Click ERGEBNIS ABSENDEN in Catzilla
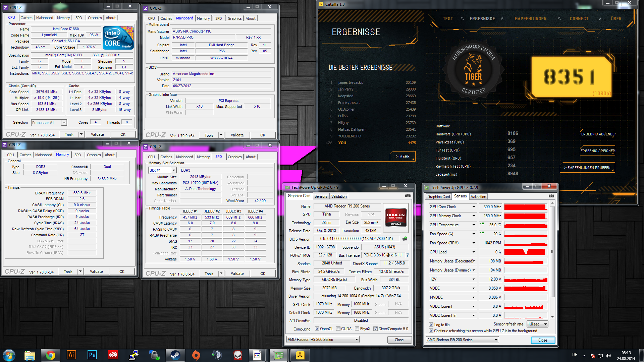The height and width of the screenshot is (362, 644). click(598, 134)
